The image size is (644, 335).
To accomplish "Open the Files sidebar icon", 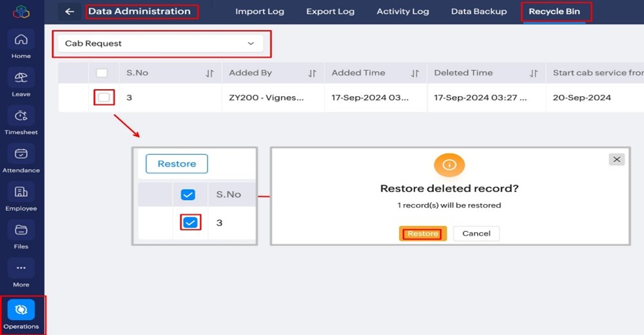I will 21,230.
